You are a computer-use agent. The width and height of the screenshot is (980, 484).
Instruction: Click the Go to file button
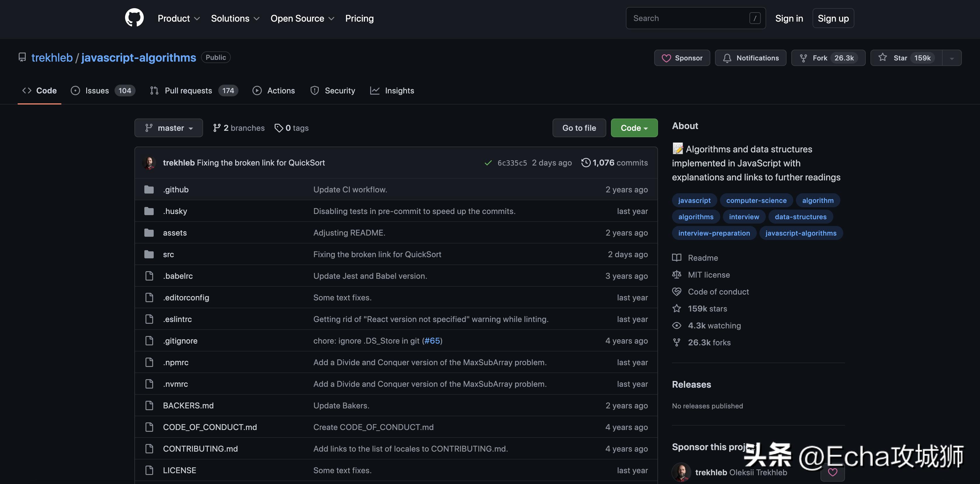pyautogui.click(x=579, y=128)
